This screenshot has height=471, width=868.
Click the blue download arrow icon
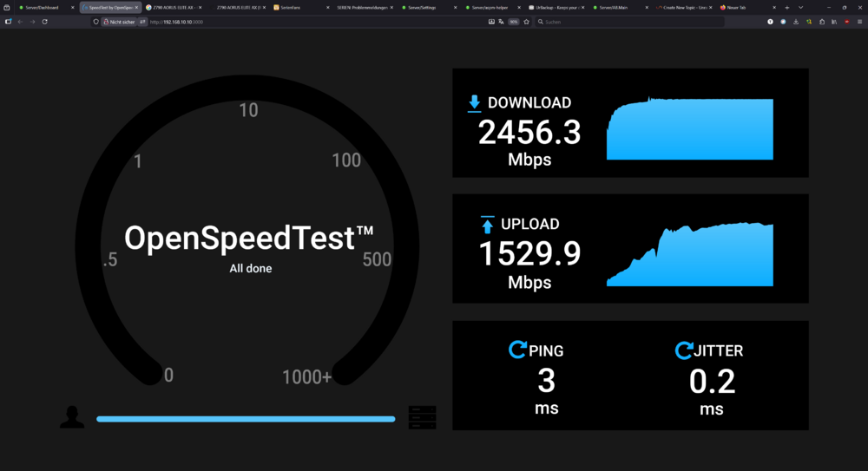(x=475, y=103)
